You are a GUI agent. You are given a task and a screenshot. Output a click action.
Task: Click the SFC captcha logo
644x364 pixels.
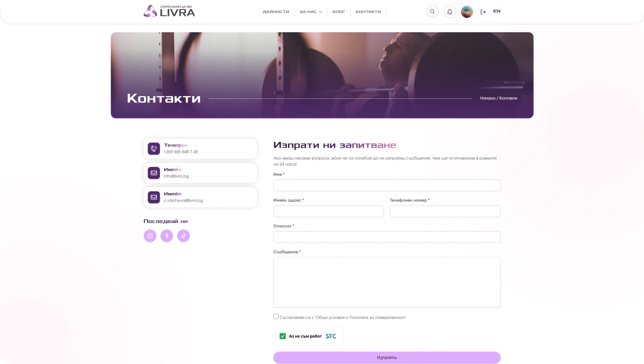[331, 336]
